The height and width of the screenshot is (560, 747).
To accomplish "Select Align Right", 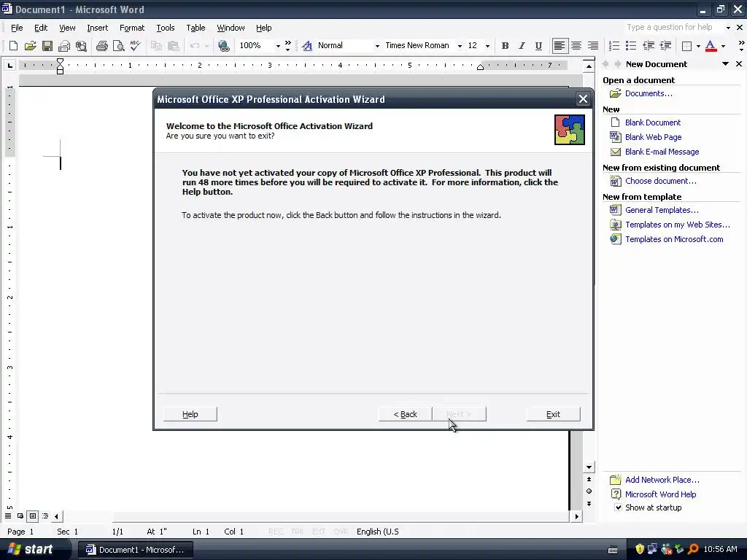I will tap(592, 46).
